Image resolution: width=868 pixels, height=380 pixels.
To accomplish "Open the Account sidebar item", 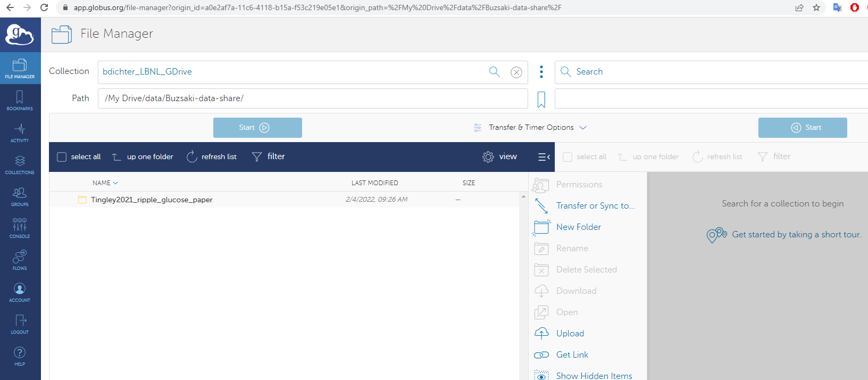I will [20, 292].
